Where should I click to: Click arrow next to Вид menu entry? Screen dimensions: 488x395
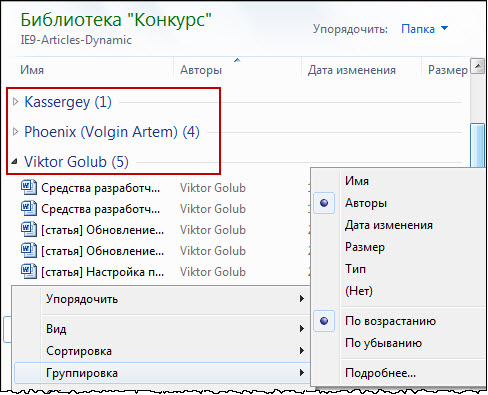coord(301,329)
